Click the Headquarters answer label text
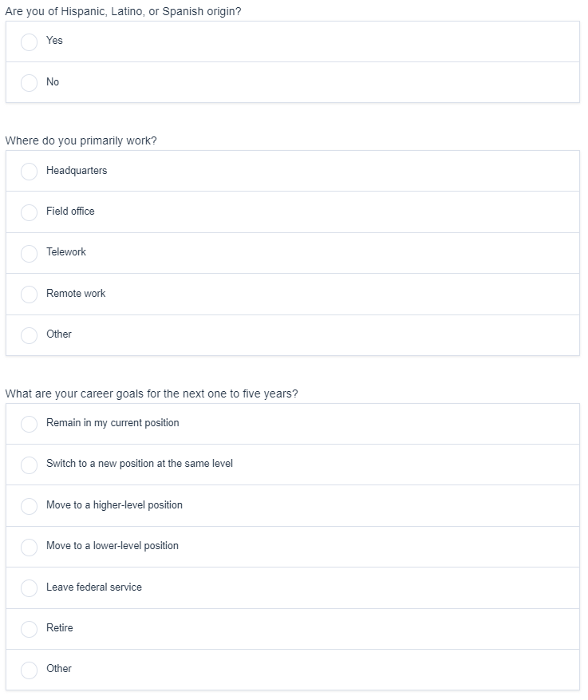The height and width of the screenshot is (700, 588). [x=77, y=171]
